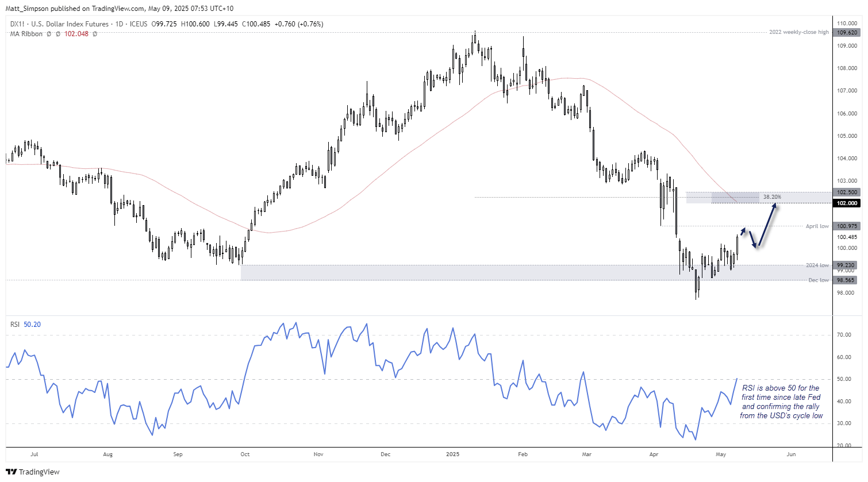The image size is (868, 482).
Task: Select the "2022 weekly-close high" line label
Action: [x=798, y=32]
